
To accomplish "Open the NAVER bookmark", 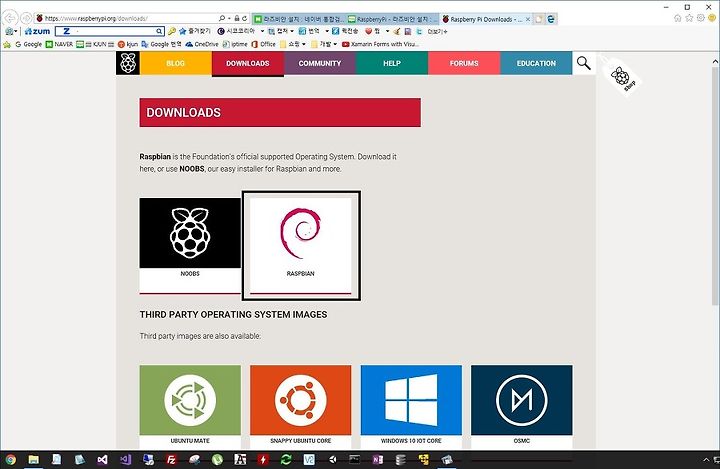I will click(59, 44).
